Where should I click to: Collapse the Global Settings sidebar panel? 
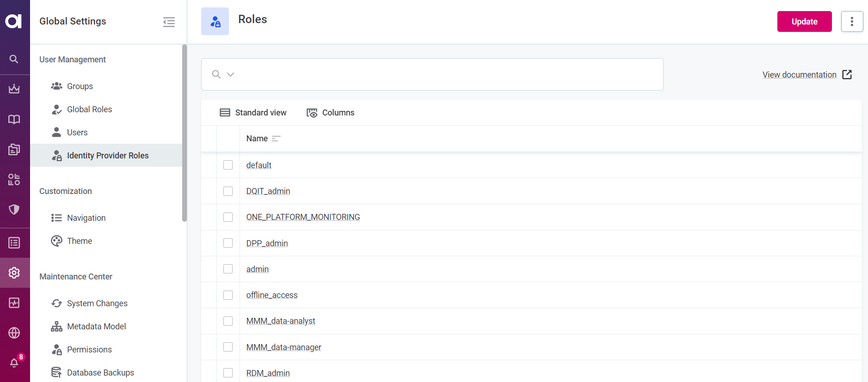tap(169, 22)
